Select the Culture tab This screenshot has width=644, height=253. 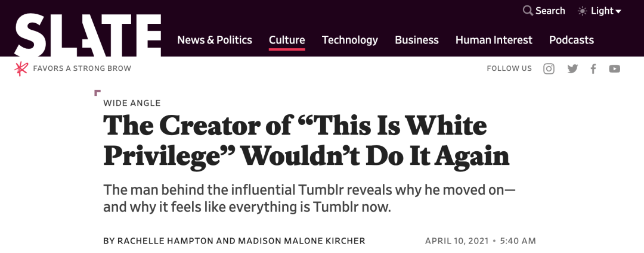click(x=287, y=40)
